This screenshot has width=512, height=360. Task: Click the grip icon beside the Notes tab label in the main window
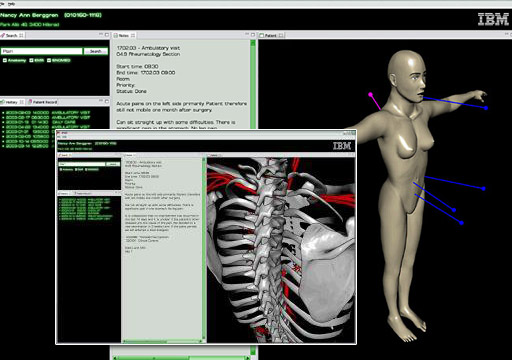click(x=133, y=35)
